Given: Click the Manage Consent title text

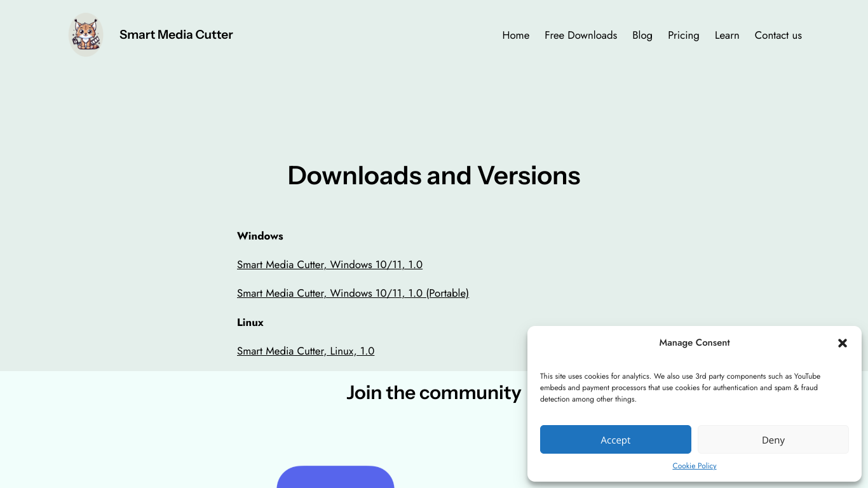Looking at the screenshot, I should point(695,342).
